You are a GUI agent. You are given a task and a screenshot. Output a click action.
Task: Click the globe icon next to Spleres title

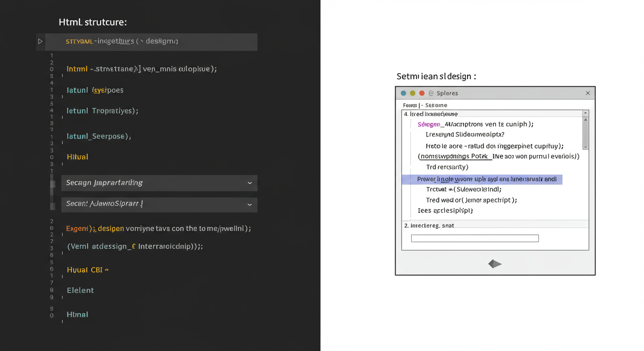(431, 93)
